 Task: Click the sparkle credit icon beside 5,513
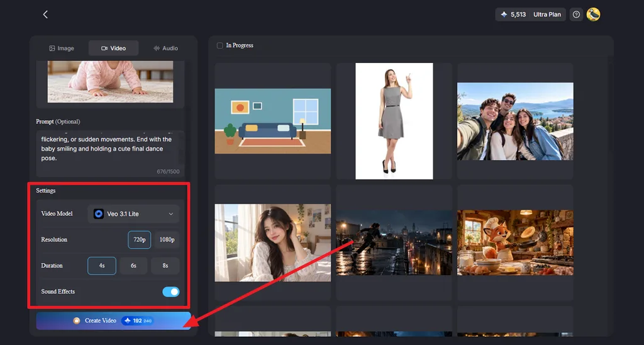(x=504, y=14)
